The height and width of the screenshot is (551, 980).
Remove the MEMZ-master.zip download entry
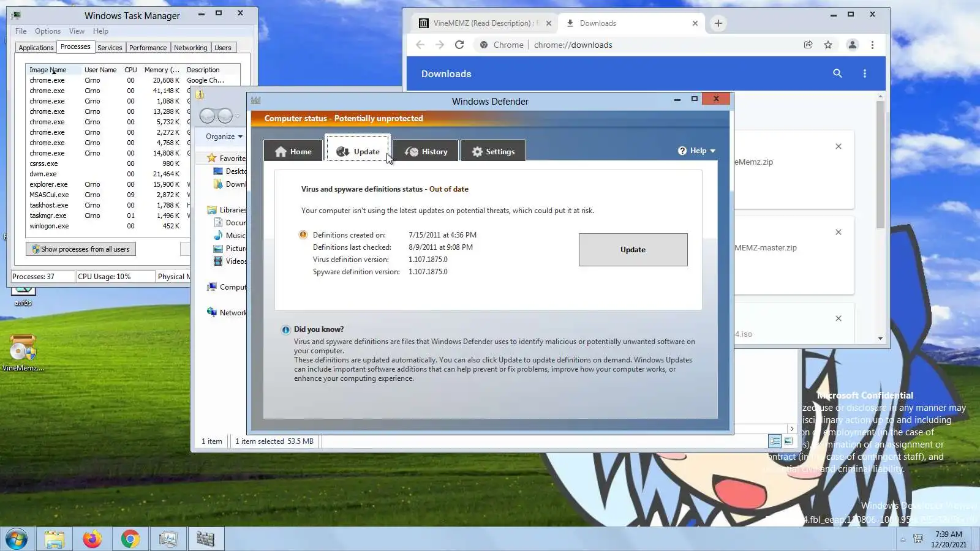coord(839,232)
